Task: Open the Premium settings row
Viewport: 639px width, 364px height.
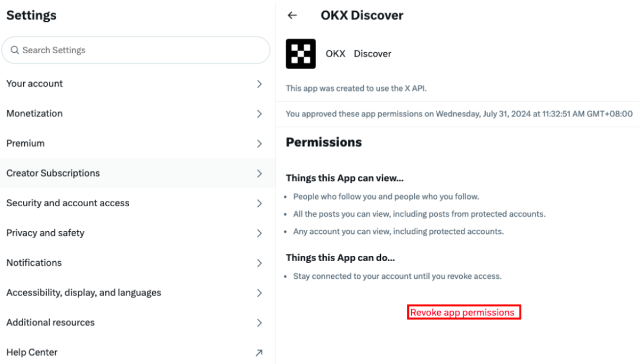Action: (x=137, y=144)
